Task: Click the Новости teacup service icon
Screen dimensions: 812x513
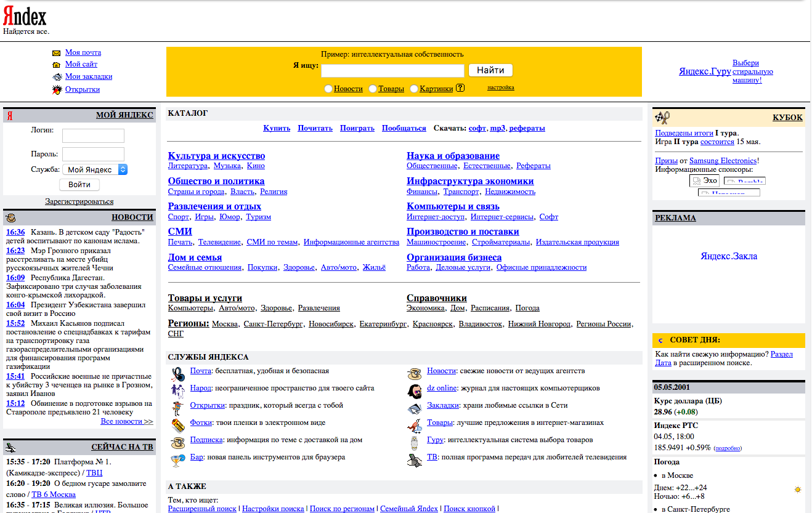Action: point(415,374)
